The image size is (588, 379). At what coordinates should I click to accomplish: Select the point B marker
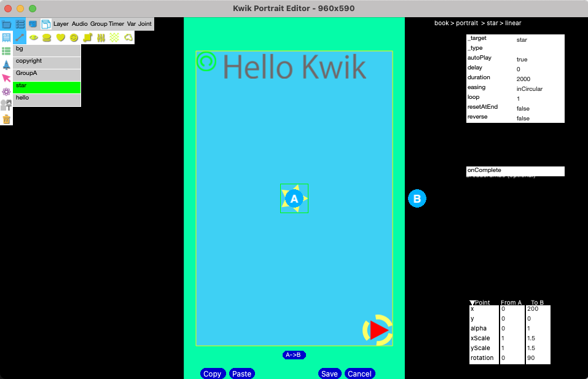pos(417,198)
